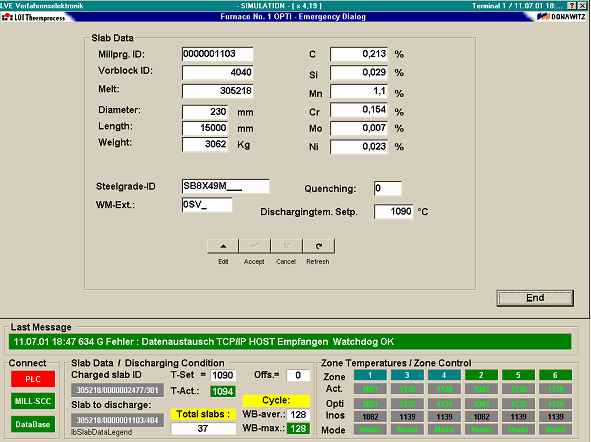This screenshot has width=591, height=442.
Task: Click the DataBase connection indicator
Action: [x=33, y=424]
